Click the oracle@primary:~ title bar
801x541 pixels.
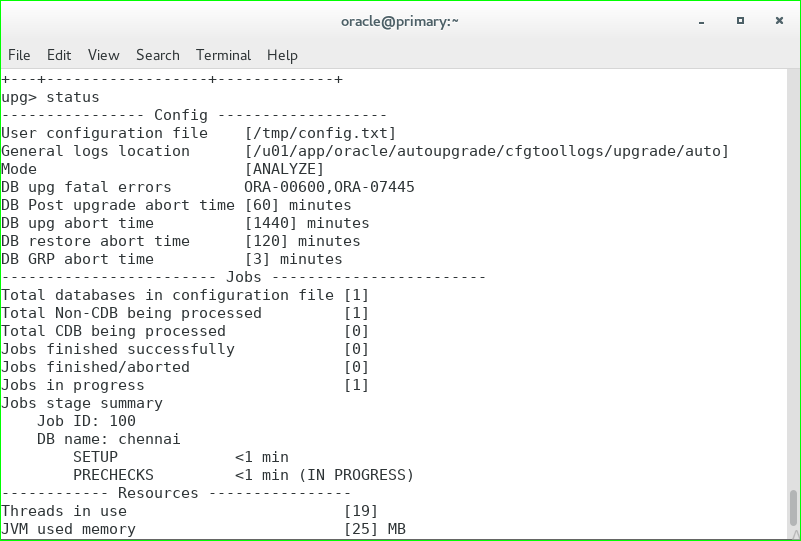point(400,20)
